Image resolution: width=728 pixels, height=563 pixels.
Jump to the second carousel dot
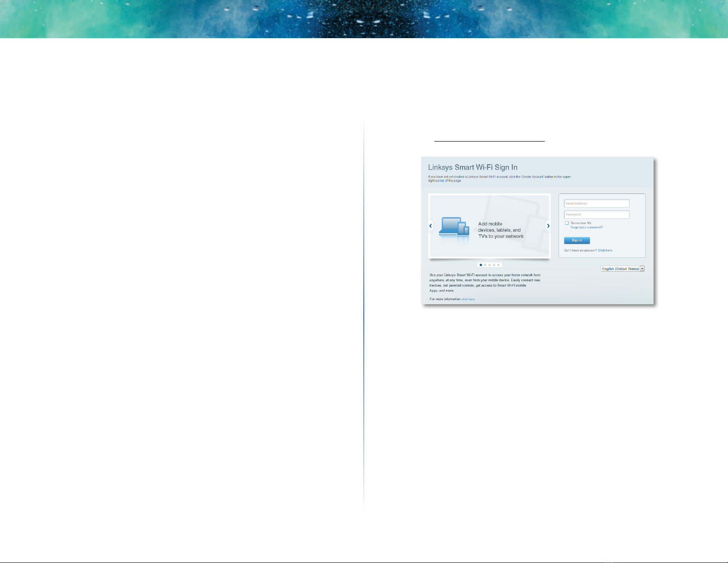[485, 265]
